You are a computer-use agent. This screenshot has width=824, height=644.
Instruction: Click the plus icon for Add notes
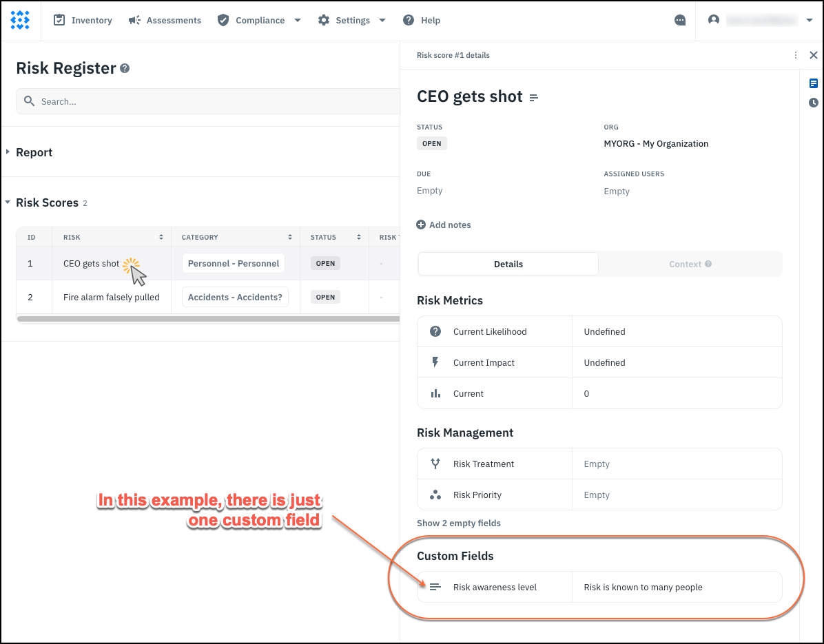pos(421,225)
